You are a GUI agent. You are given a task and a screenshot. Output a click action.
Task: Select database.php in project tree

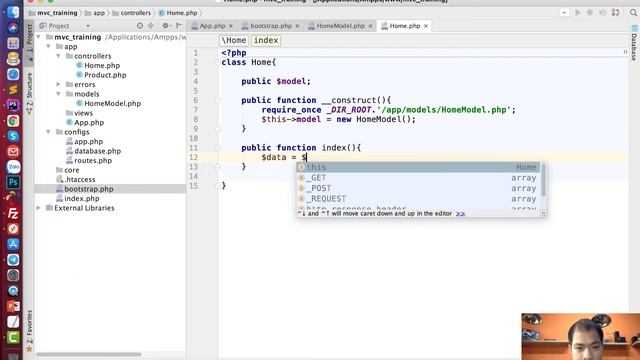97,151
